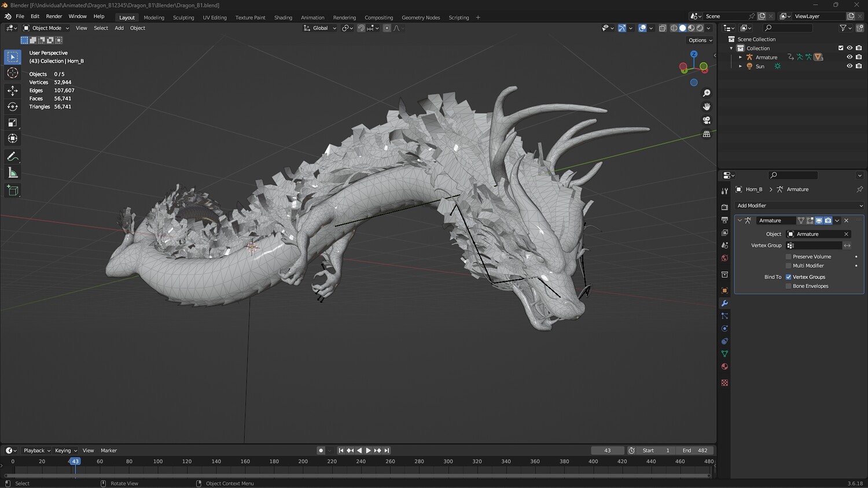868x488 pixels.
Task: Disable Vertex Groups bind checkbox
Action: point(788,277)
